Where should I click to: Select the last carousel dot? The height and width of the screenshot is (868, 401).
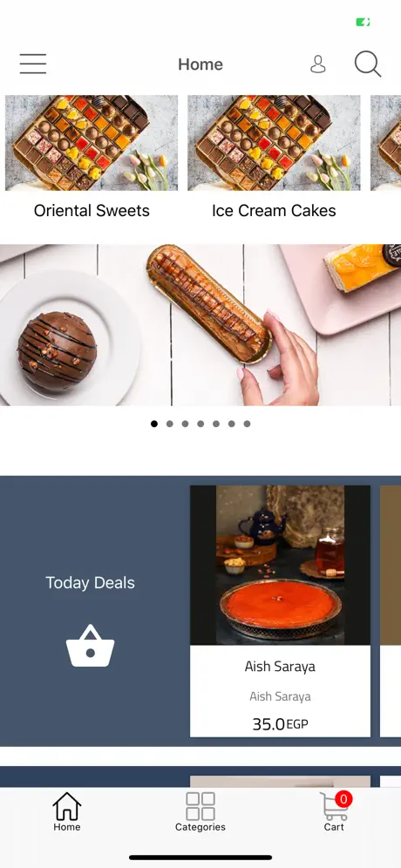point(247,424)
